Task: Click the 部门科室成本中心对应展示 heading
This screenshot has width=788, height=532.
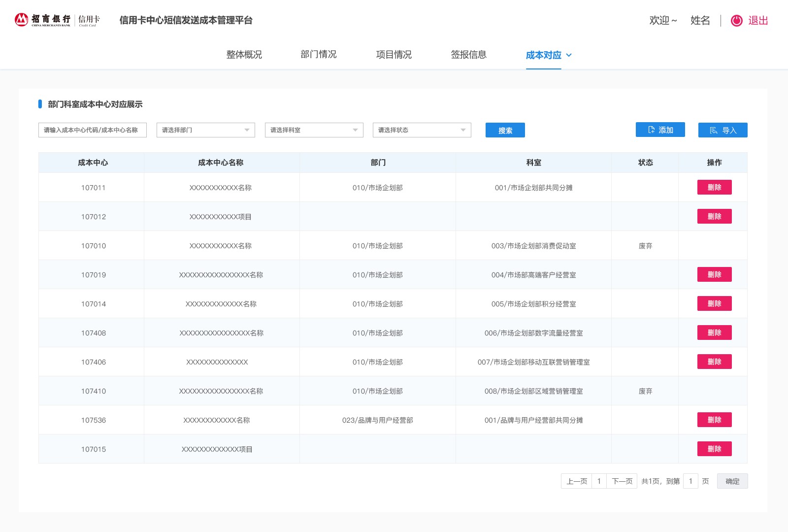Action: tap(95, 104)
